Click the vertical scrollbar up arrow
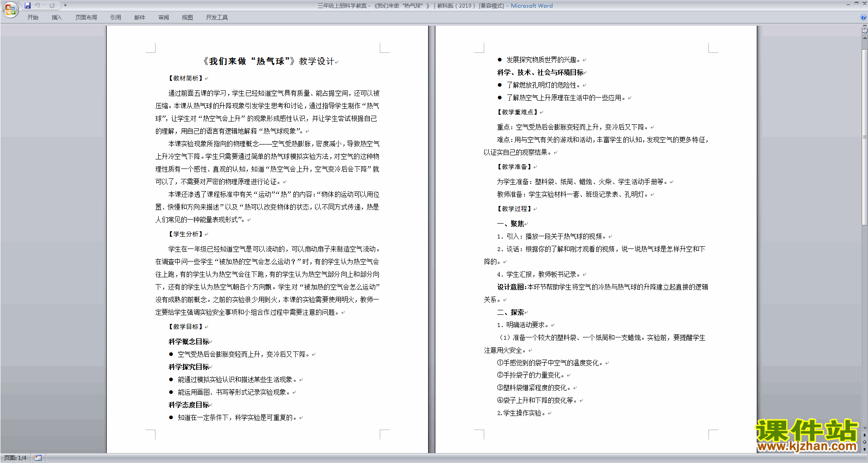The width and height of the screenshot is (868, 463). coord(865,38)
